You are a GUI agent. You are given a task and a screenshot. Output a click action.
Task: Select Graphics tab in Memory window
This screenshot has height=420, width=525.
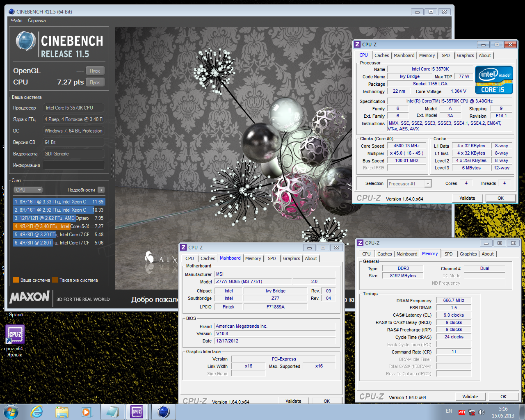click(x=468, y=254)
